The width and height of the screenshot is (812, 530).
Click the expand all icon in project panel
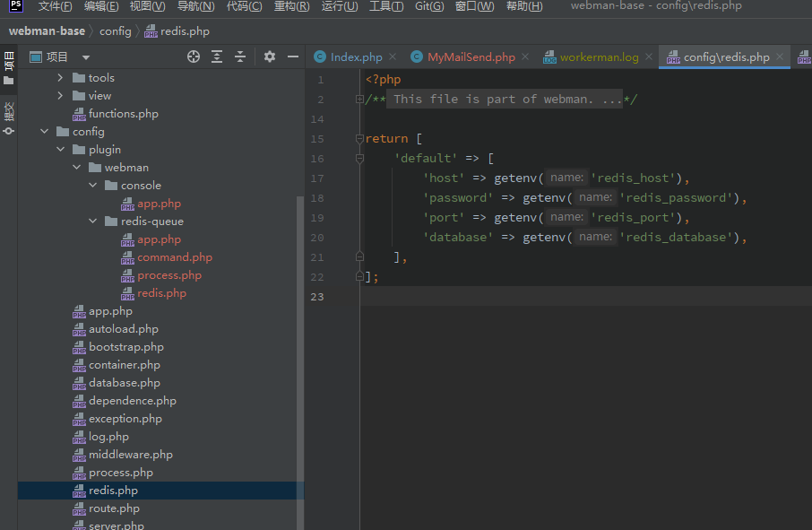click(217, 56)
